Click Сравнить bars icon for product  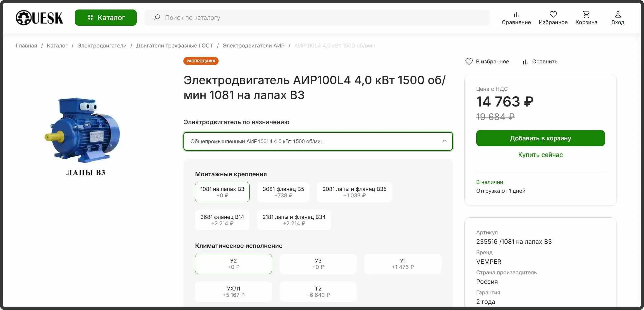525,62
